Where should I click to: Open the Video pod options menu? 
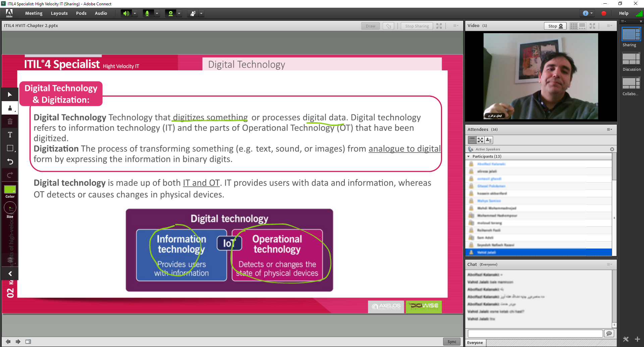click(x=609, y=26)
